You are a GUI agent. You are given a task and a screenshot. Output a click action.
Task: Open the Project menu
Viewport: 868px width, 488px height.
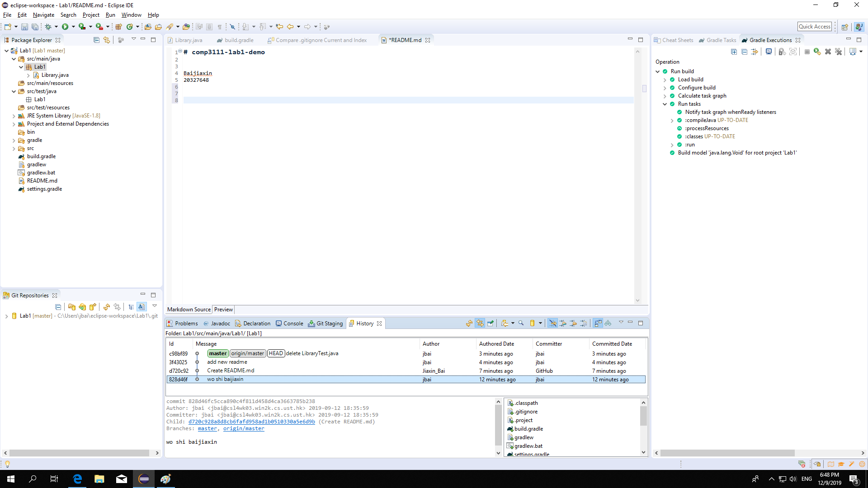tap(90, 15)
